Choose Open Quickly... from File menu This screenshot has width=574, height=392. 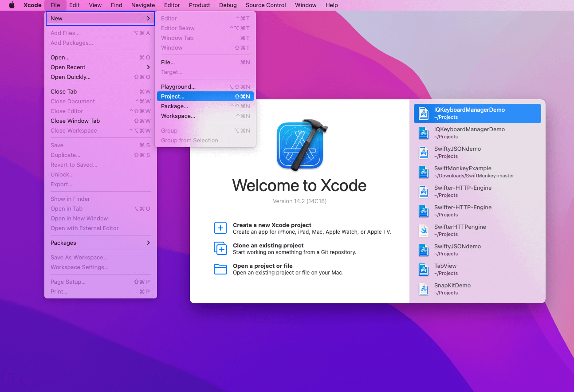click(71, 77)
